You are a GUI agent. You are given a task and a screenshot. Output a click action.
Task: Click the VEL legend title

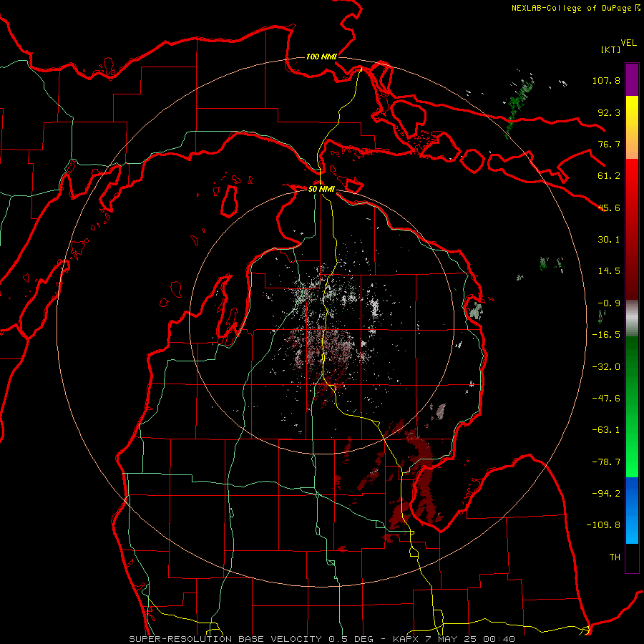(628, 43)
